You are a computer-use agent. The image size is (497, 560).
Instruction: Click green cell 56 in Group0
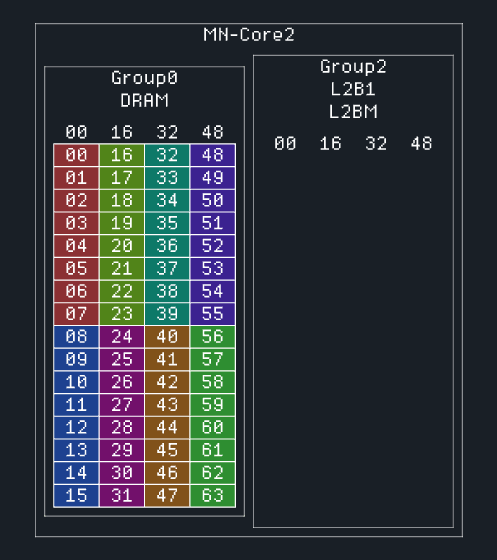(213, 336)
